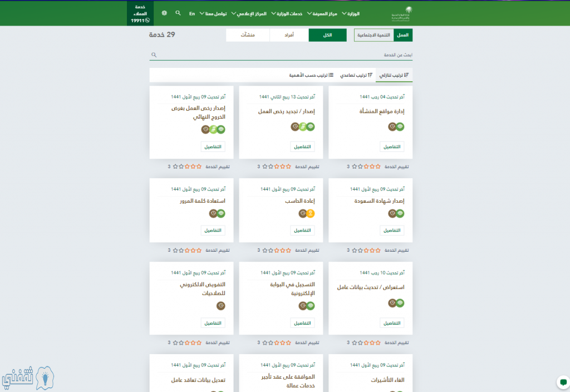Click the yellow icon on إعادة الحاسب card

[x=311, y=213]
